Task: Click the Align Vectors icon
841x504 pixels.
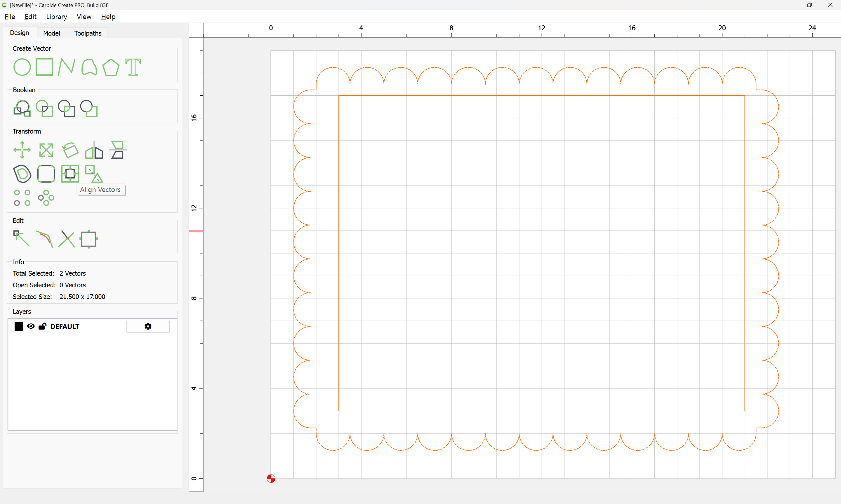Action: (x=70, y=174)
